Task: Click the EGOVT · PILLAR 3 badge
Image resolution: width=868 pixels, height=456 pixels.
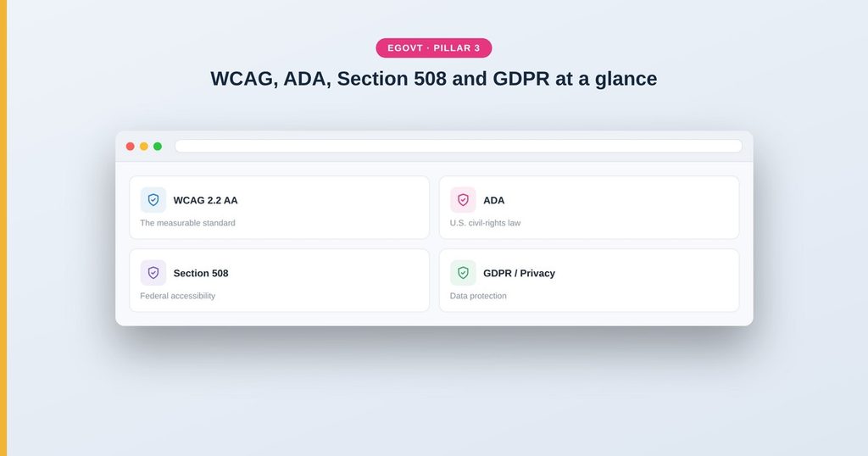Action: pyautogui.click(x=434, y=48)
